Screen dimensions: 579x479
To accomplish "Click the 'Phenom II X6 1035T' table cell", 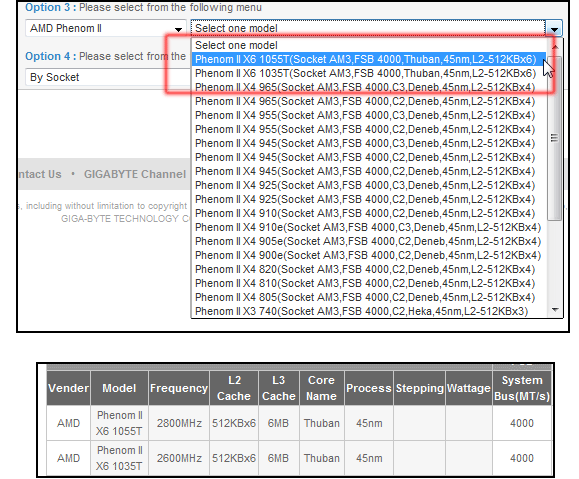I will pyautogui.click(x=119, y=458).
